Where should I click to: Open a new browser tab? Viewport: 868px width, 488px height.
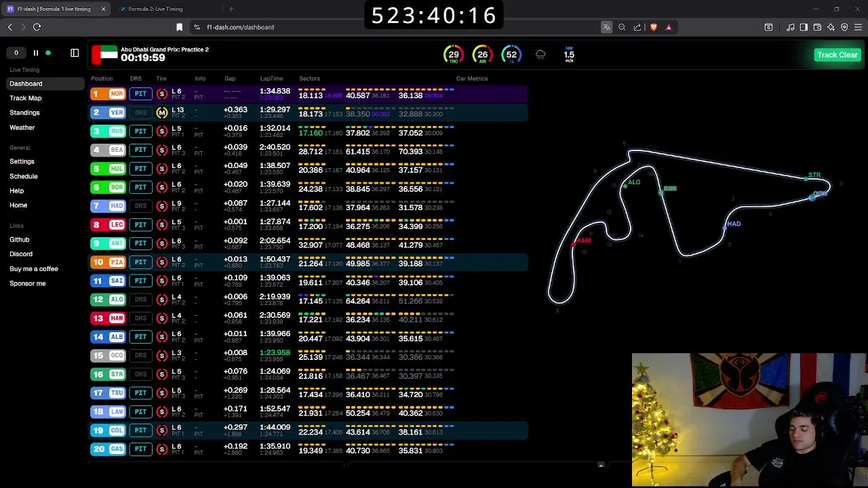click(231, 9)
